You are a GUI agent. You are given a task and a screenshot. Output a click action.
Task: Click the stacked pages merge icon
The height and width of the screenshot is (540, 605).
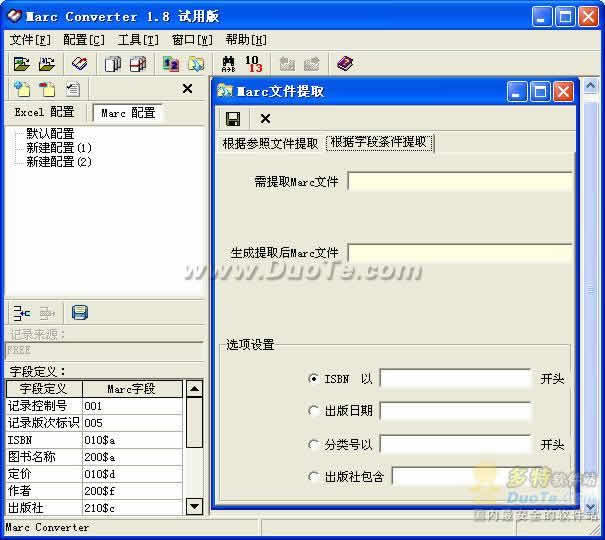[113, 64]
